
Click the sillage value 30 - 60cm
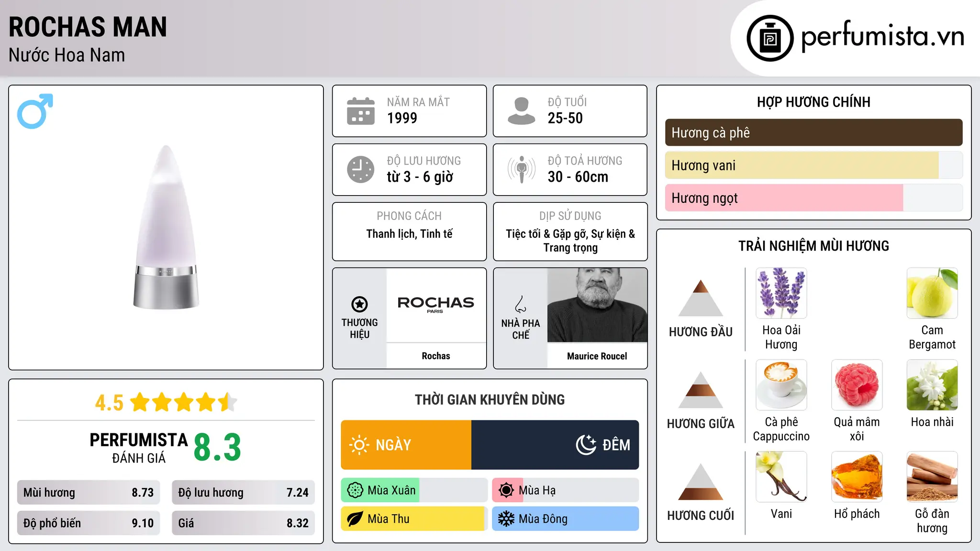point(578,177)
